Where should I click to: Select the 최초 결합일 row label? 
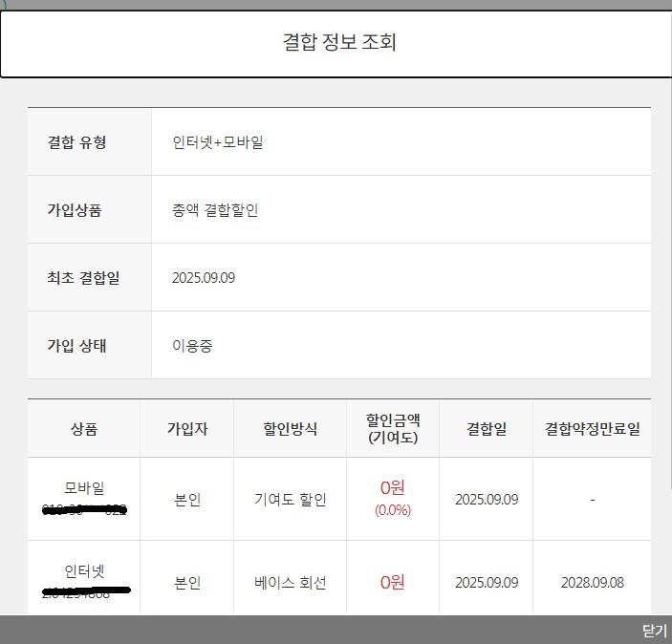click(83, 278)
